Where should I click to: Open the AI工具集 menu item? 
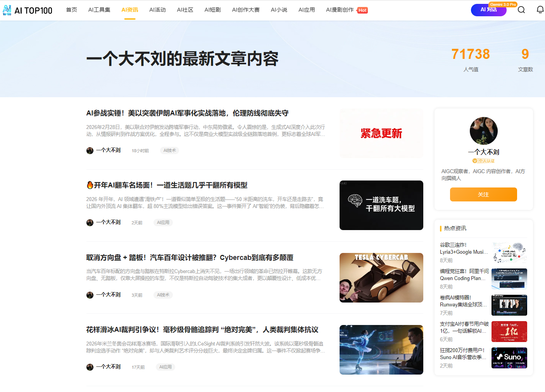point(99,10)
